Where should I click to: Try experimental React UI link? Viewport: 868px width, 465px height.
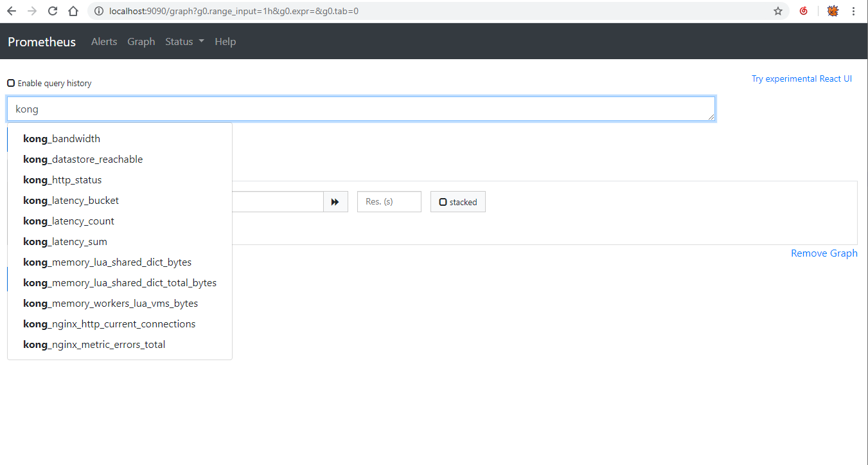click(x=802, y=78)
